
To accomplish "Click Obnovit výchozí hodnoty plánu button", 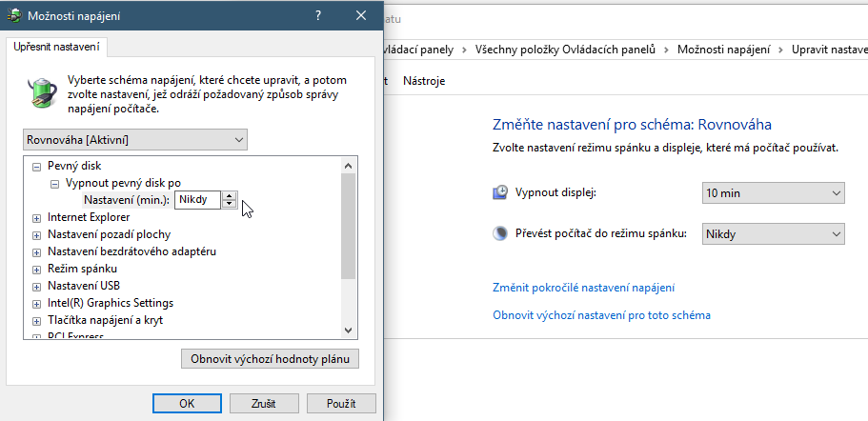I will pos(271,359).
